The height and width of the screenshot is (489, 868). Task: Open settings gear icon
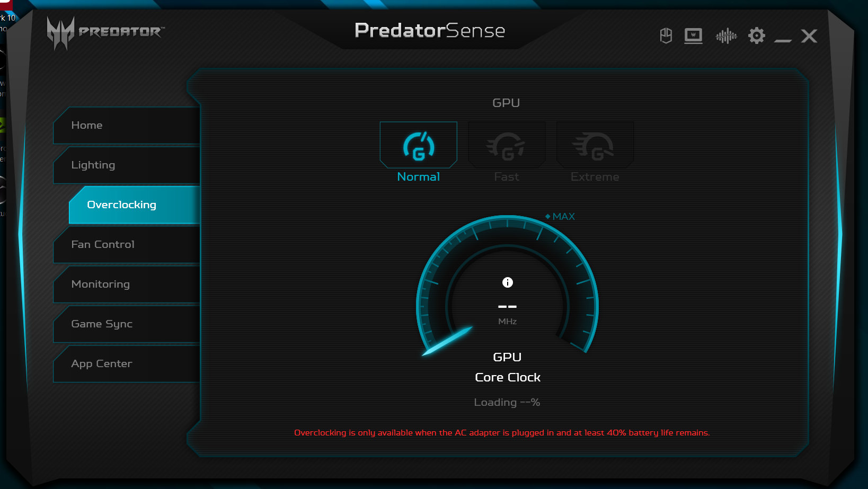point(757,36)
